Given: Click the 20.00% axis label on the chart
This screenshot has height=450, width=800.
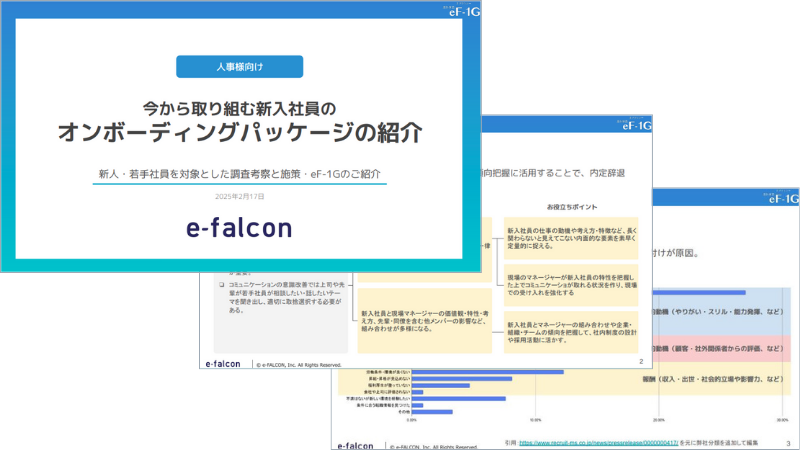Looking at the screenshot, I should point(659,420).
